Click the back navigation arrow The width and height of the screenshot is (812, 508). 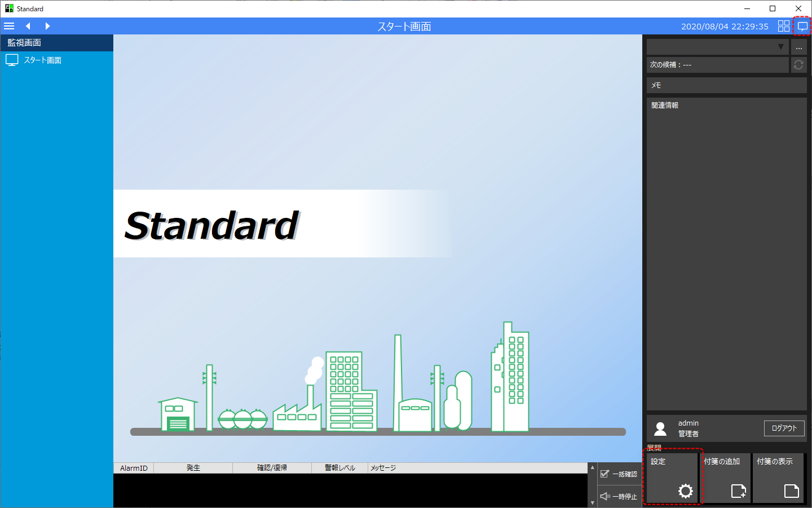pos(27,25)
